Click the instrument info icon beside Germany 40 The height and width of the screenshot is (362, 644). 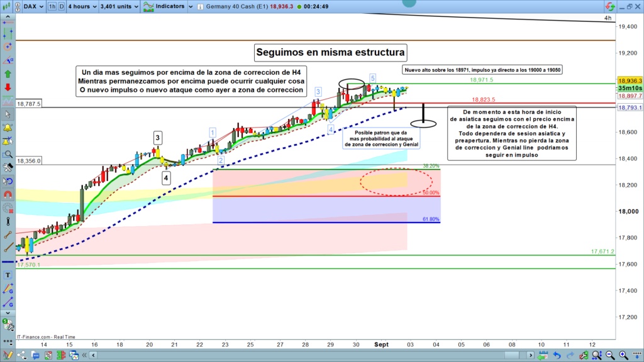(200, 7)
